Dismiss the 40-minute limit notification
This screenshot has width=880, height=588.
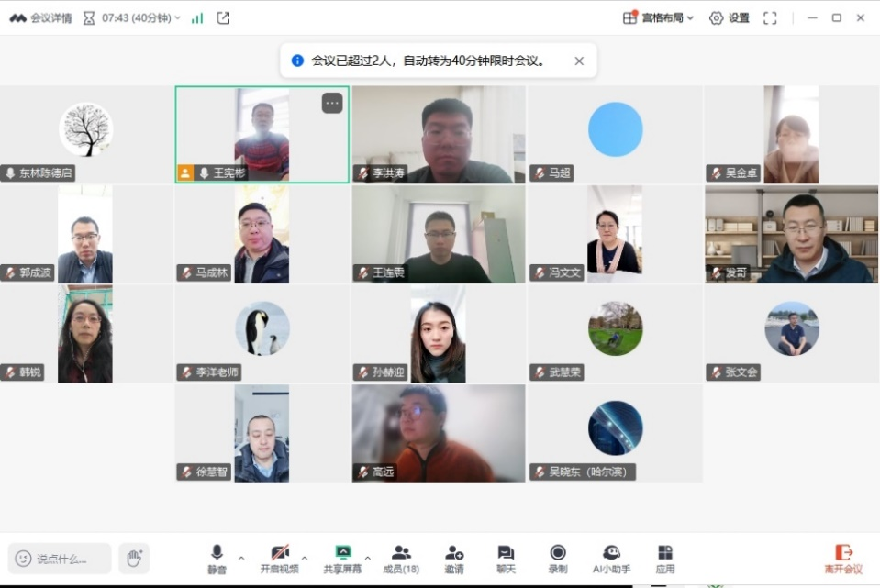[579, 61]
